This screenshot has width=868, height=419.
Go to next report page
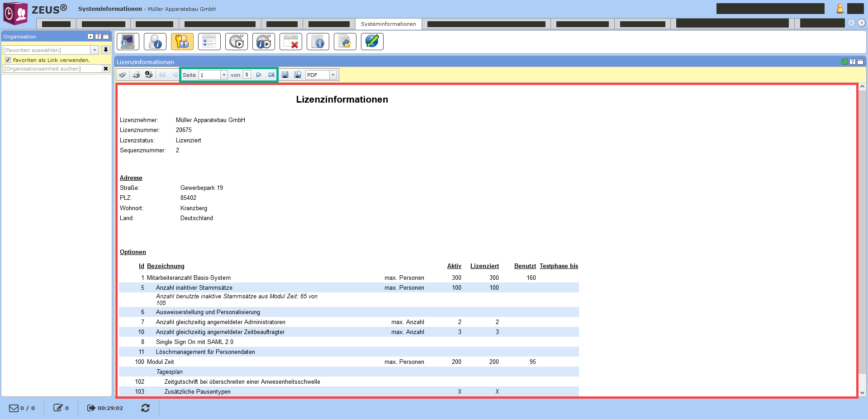click(259, 75)
